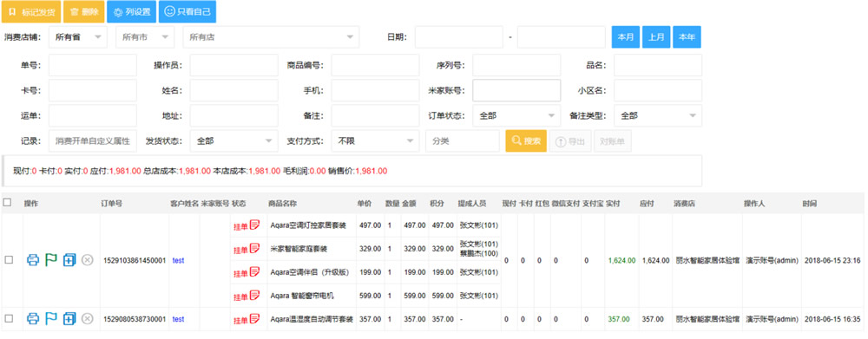Click the 品名 input field

(x=658, y=65)
